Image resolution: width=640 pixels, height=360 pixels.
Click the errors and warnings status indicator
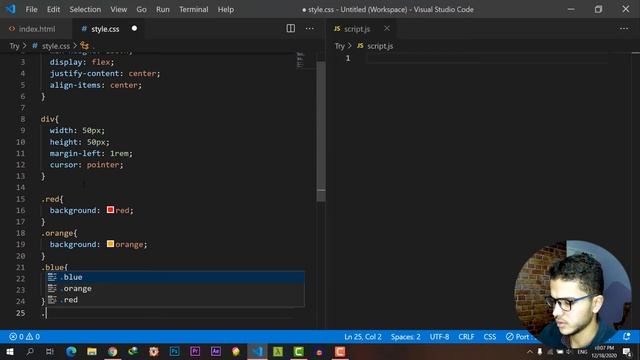24,337
